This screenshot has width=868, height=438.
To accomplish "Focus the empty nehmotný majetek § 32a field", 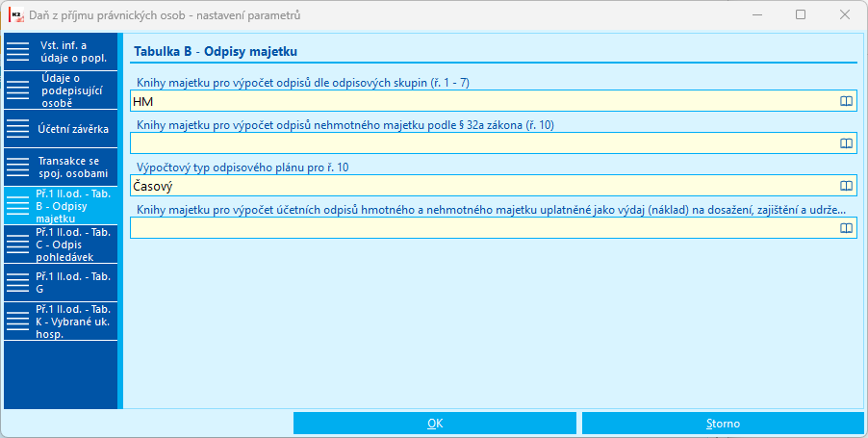I will [x=494, y=143].
